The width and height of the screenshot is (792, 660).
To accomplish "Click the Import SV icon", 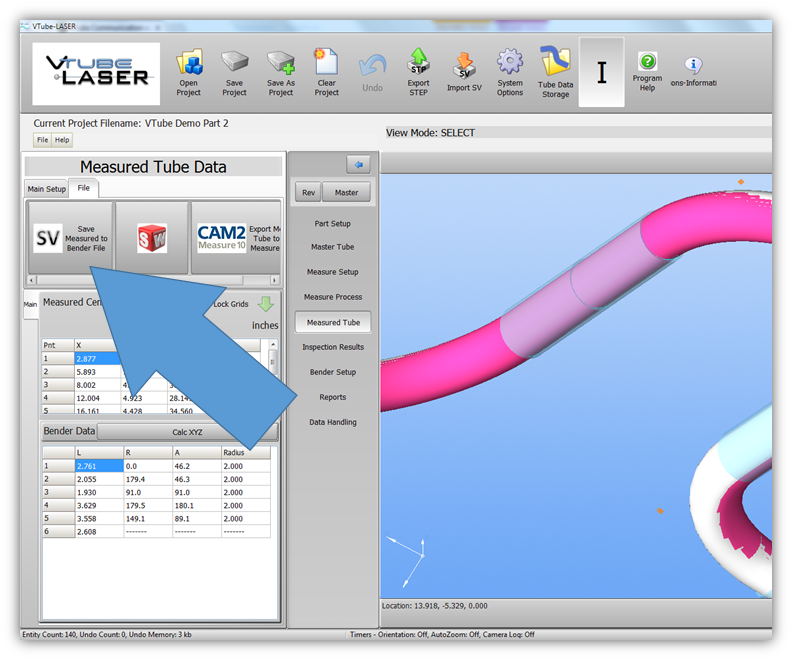I will pyautogui.click(x=464, y=64).
